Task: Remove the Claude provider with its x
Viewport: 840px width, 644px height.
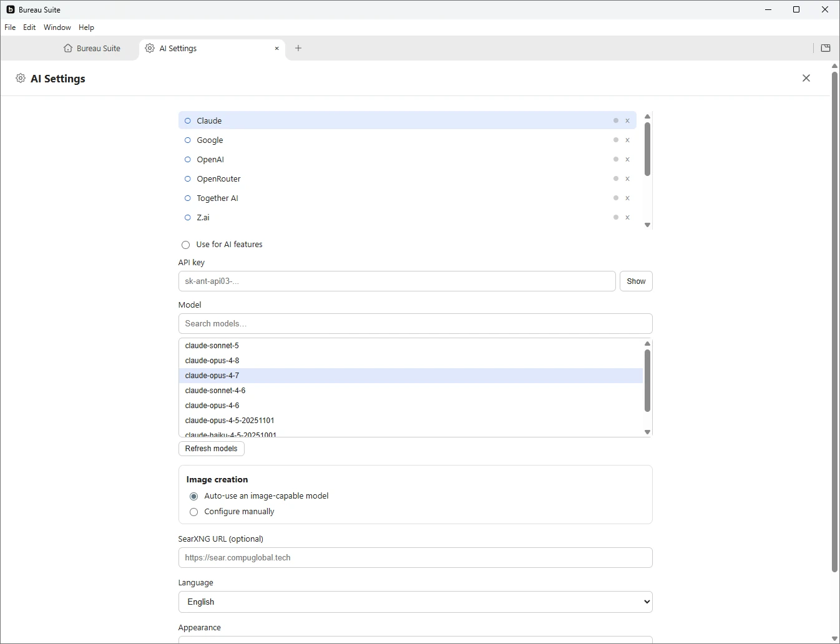Action: pos(627,120)
